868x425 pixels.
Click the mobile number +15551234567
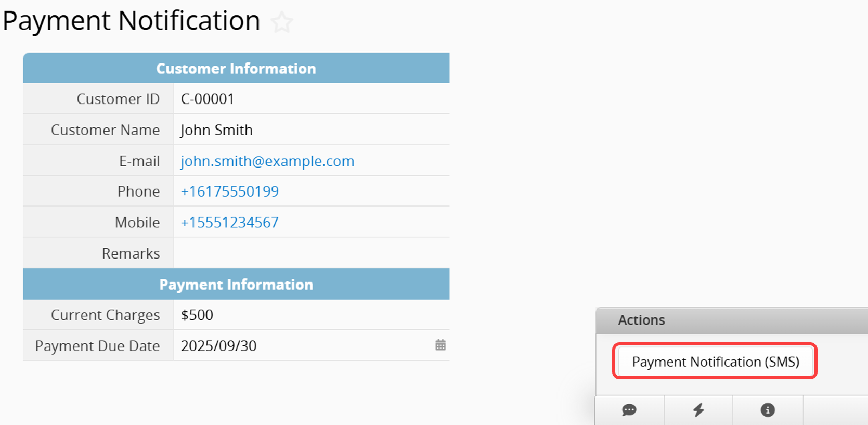229,223
